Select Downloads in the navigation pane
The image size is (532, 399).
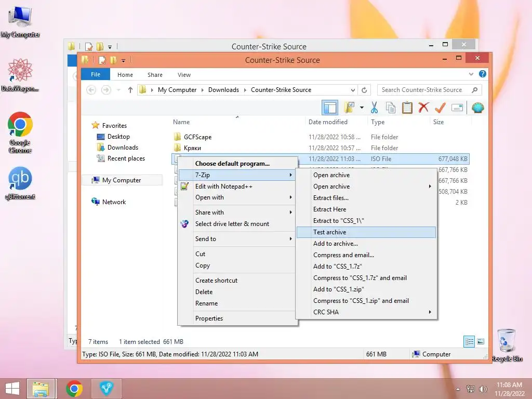tap(123, 147)
